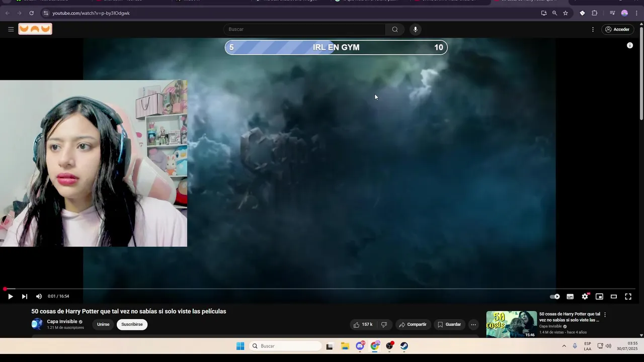Like the video with 157 k
Image resolution: width=644 pixels, height=362 pixels.
363,324
